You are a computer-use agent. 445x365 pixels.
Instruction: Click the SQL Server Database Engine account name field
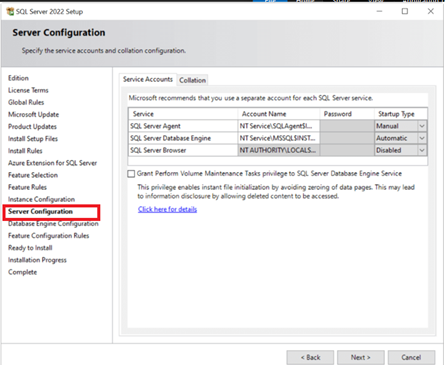click(x=279, y=138)
